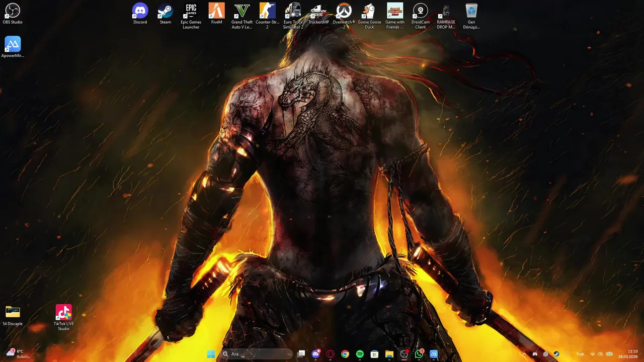The height and width of the screenshot is (362, 644).
Task: Open ApowerMirror from the taskbar
Action: [434, 354]
